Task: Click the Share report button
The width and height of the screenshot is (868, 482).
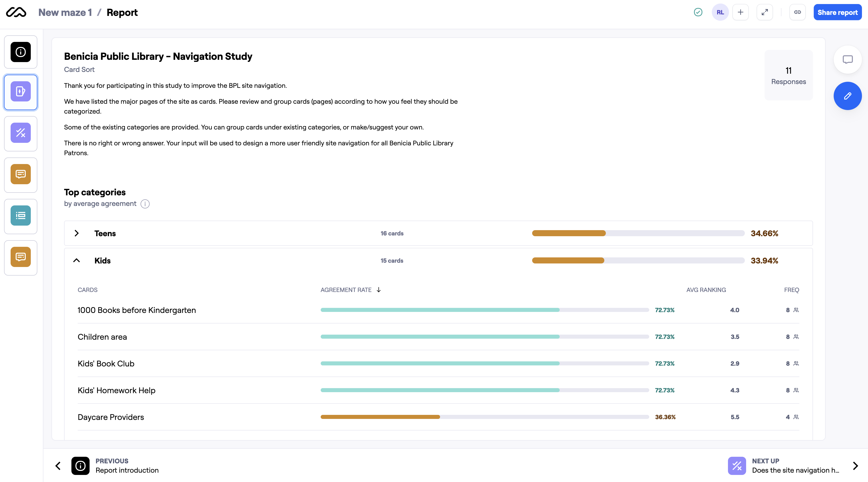Action: pyautogui.click(x=837, y=12)
